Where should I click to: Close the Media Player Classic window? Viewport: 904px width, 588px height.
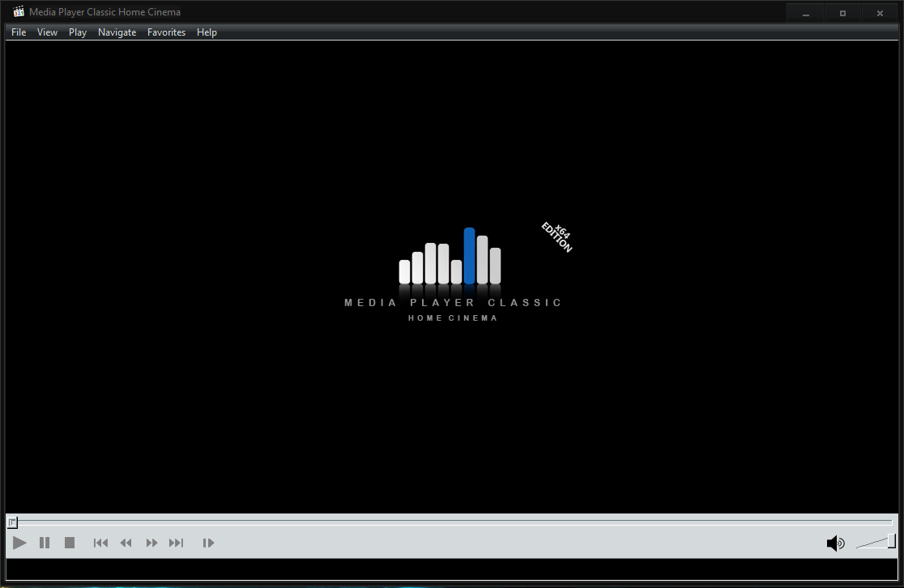[x=880, y=13]
